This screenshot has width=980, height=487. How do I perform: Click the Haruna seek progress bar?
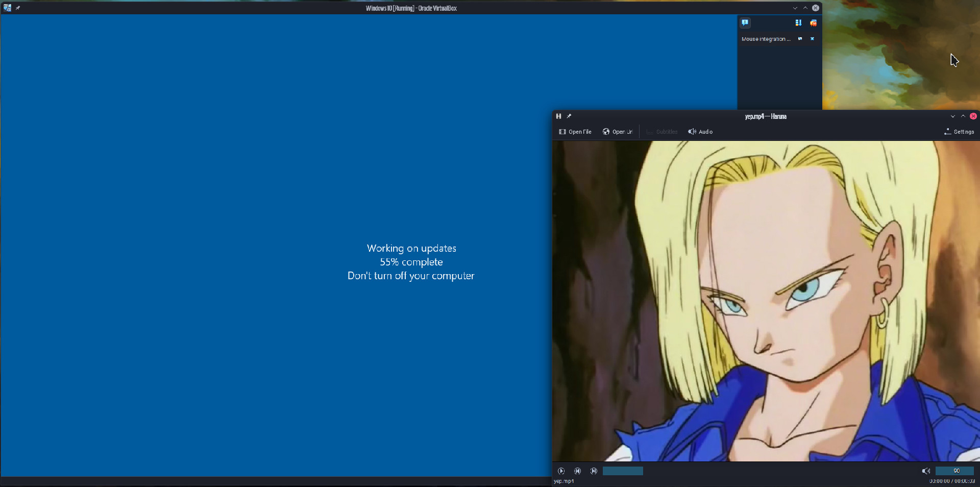tap(623, 471)
